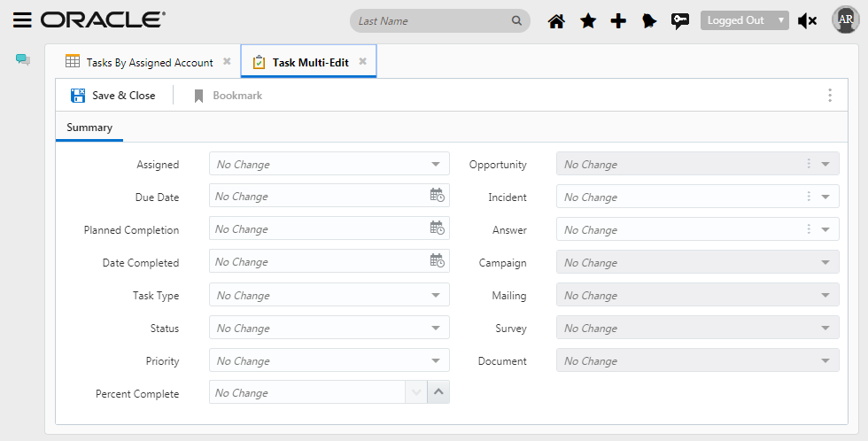
Task: Click Save & Close button
Action: [x=113, y=96]
